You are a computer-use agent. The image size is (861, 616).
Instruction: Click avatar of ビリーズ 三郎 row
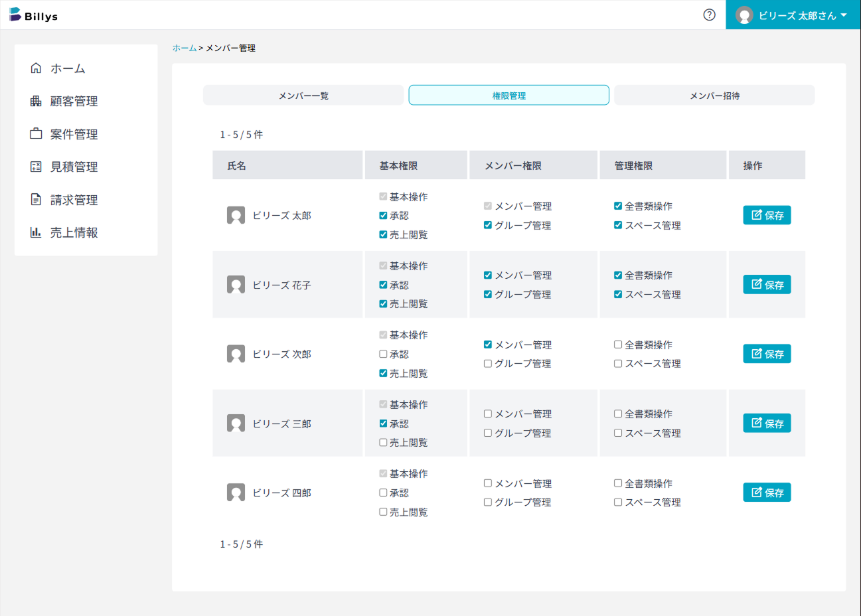(x=236, y=424)
